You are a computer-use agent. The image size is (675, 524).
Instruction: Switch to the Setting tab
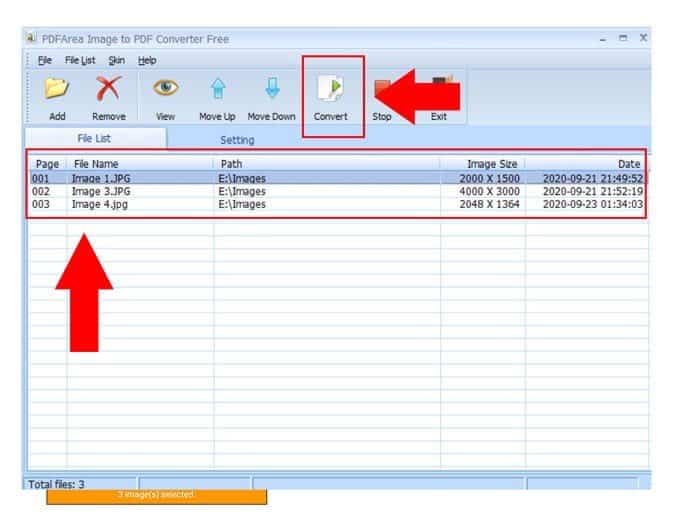(237, 140)
